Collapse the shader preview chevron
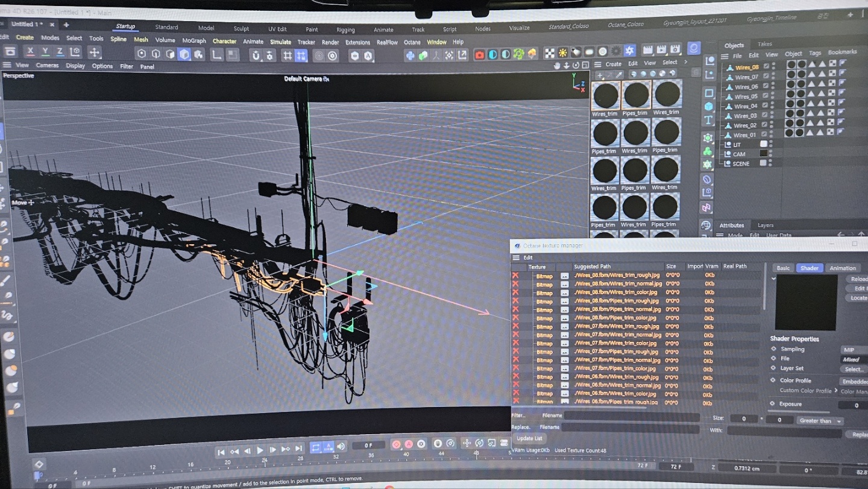 773,279
